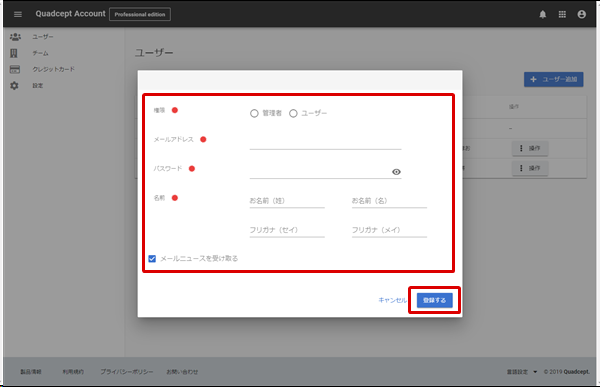Image resolution: width=600 pixels, height=387 pixels.
Task: Focus the メールアドレス input field
Action: coord(325,142)
